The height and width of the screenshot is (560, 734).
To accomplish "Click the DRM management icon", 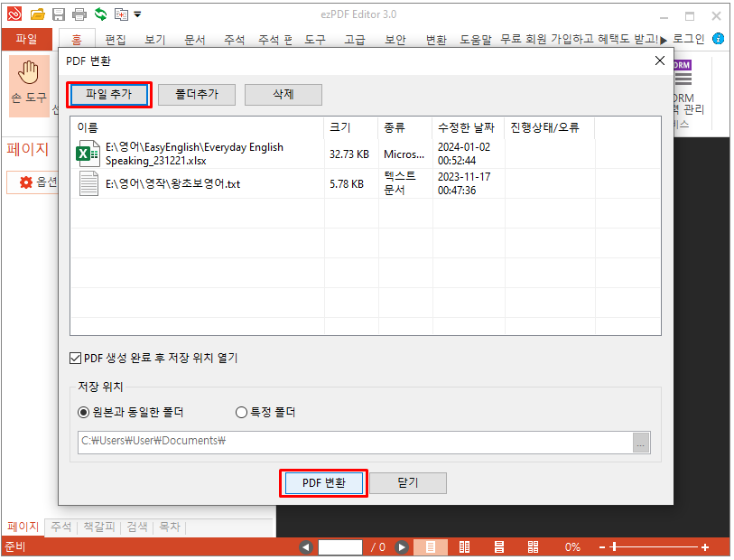I will (683, 72).
